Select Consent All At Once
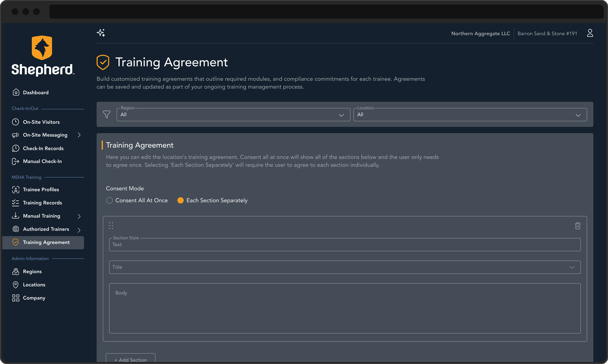 tap(109, 200)
